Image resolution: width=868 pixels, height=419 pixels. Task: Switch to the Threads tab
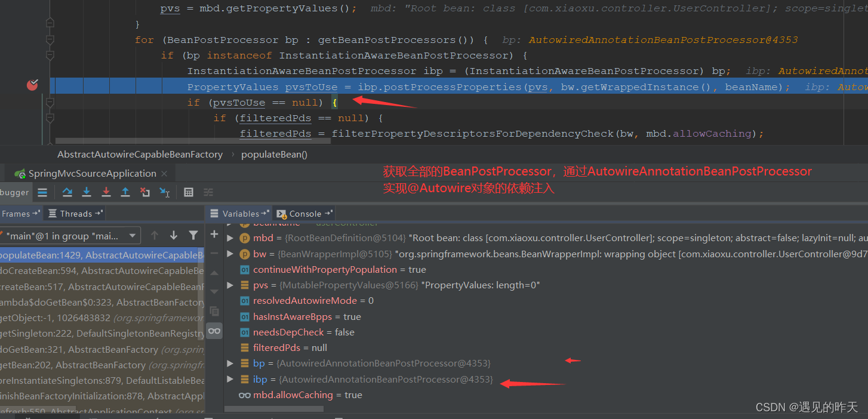76,214
